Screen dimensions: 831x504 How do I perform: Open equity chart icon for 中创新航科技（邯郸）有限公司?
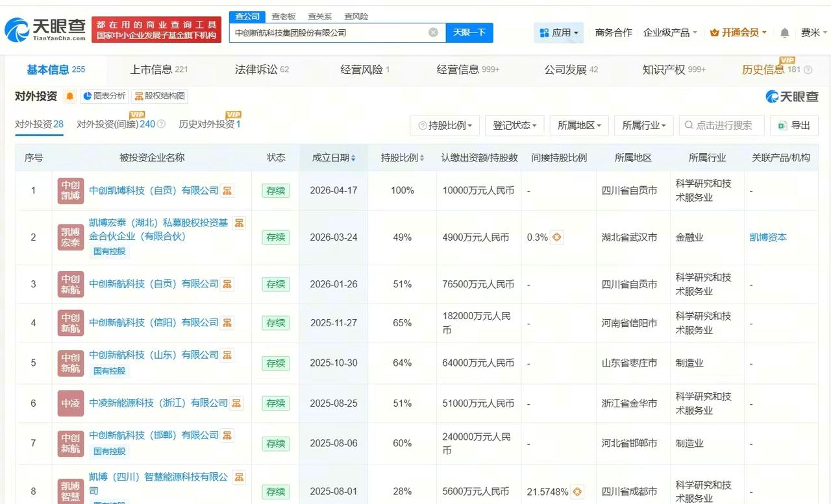227,435
